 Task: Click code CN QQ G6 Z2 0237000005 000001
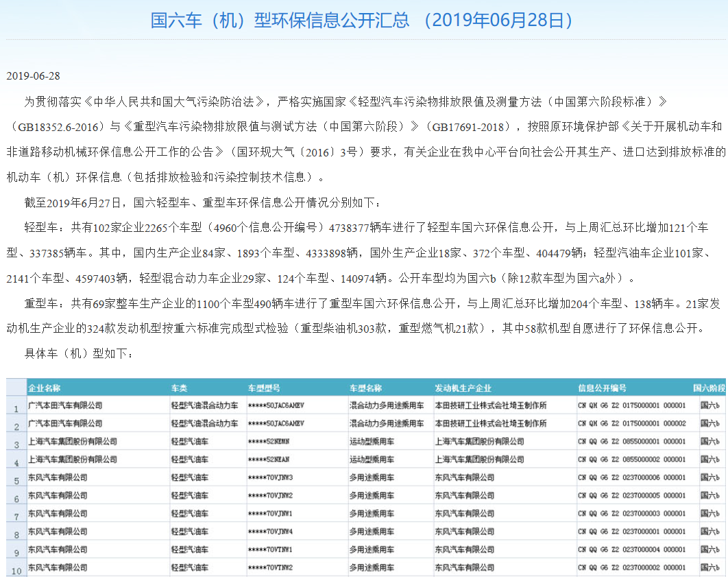[631, 495]
